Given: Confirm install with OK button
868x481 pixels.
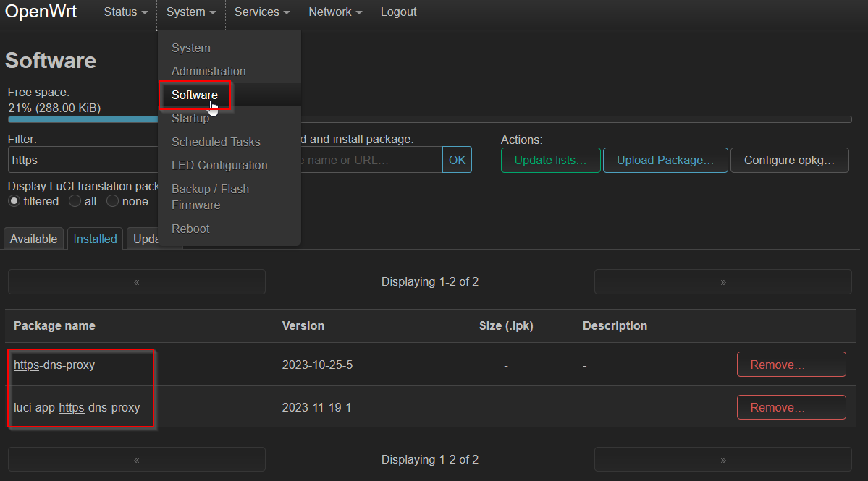Looking at the screenshot, I should [458, 160].
